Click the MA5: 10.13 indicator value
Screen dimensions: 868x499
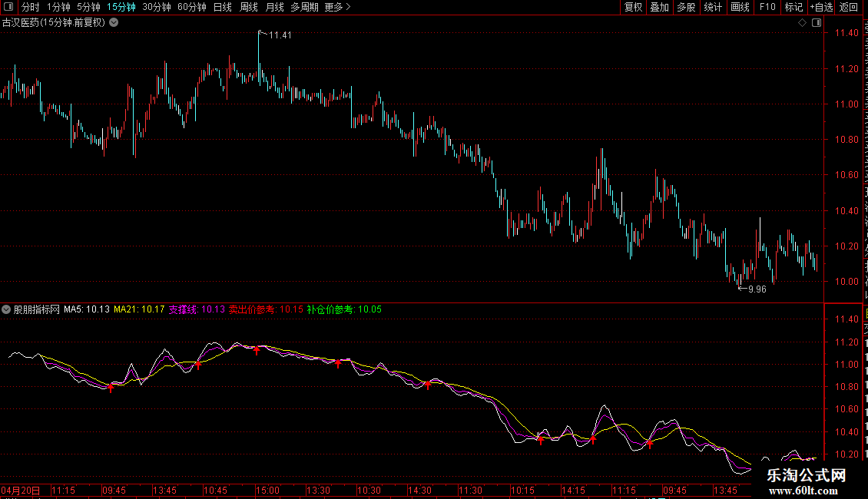click(87, 310)
